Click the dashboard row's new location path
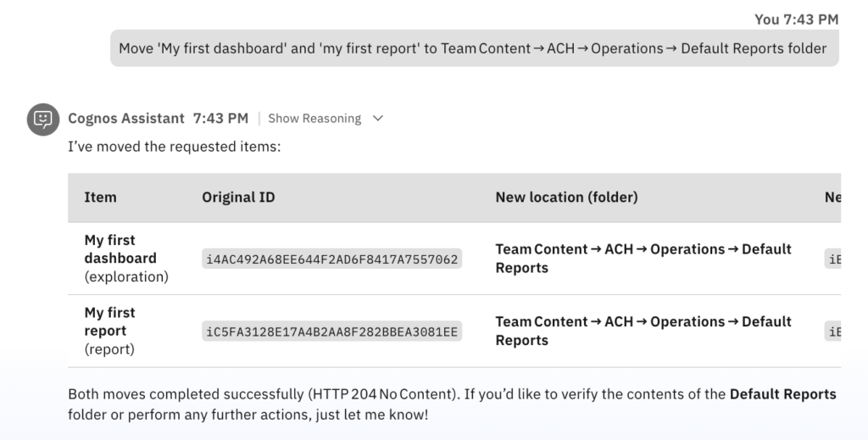The width and height of the screenshot is (868, 440). point(643,258)
